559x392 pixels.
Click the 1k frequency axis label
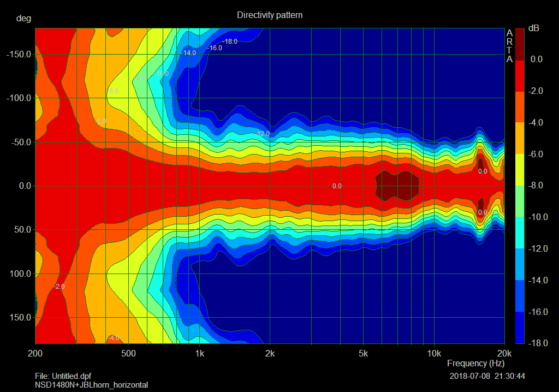200,353
